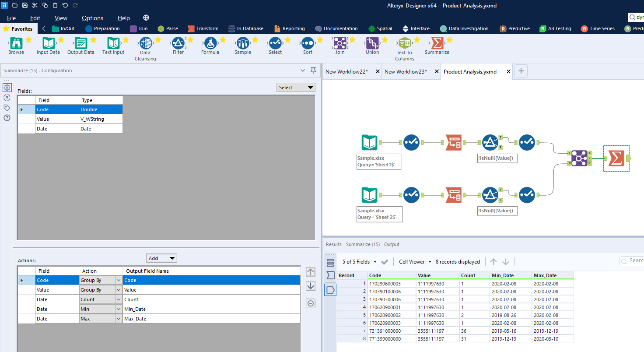This screenshot has width=644, height=352.
Task: Toggle the pin on the Configuration panel
Action: pyautogui.click(x=313, y=70)
